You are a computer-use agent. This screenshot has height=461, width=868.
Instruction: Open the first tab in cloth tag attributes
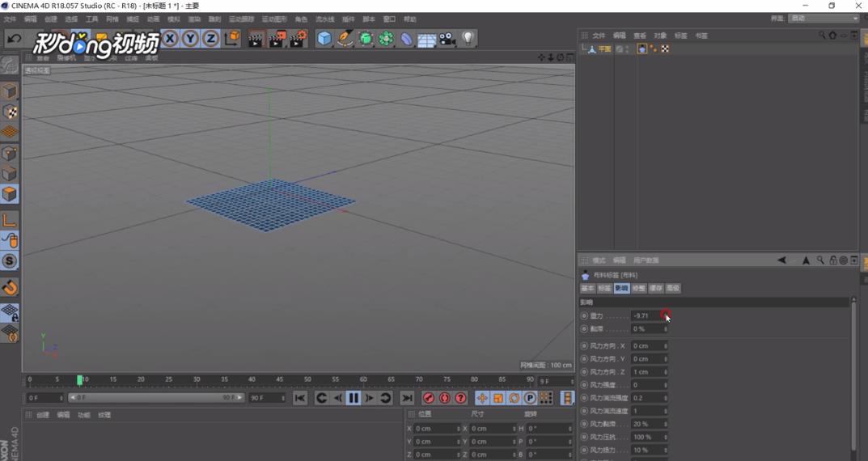[x=587, y=289]
